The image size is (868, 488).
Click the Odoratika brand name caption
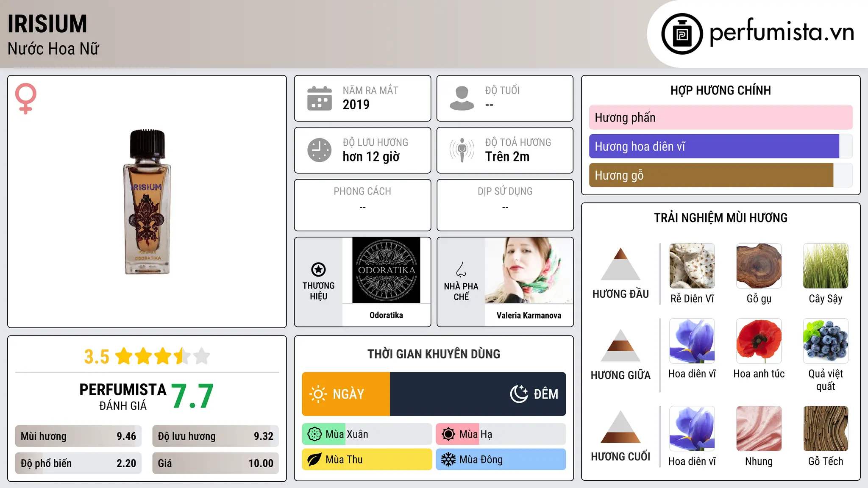386,315
